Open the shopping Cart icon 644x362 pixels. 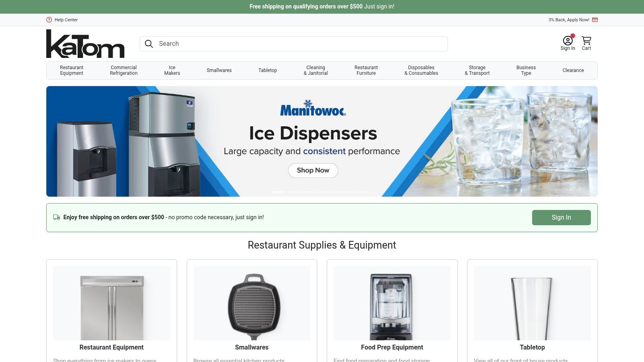coord(586,40)
